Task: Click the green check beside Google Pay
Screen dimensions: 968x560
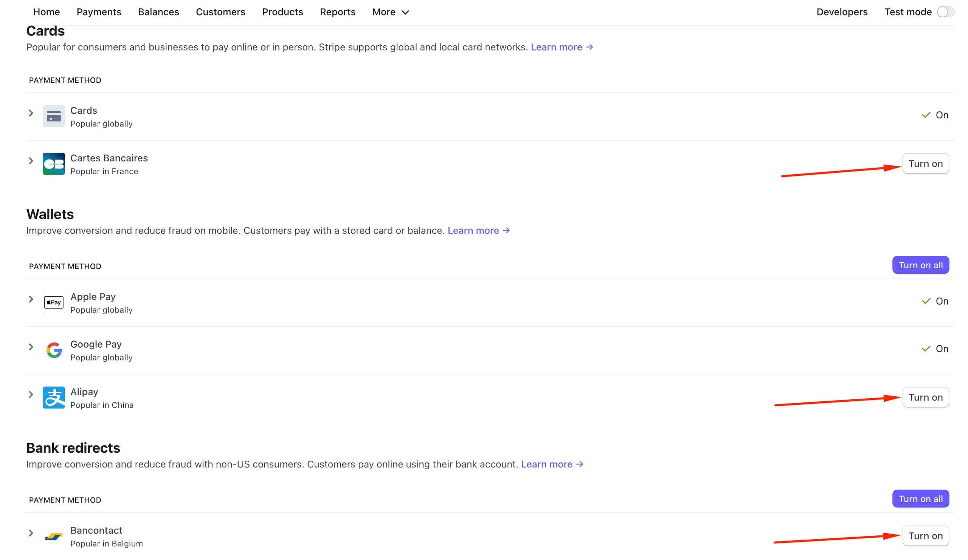Action: click(x=926, y=348)
